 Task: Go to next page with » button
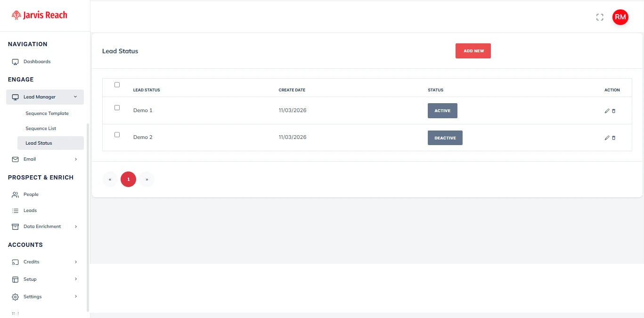[147, 179]
